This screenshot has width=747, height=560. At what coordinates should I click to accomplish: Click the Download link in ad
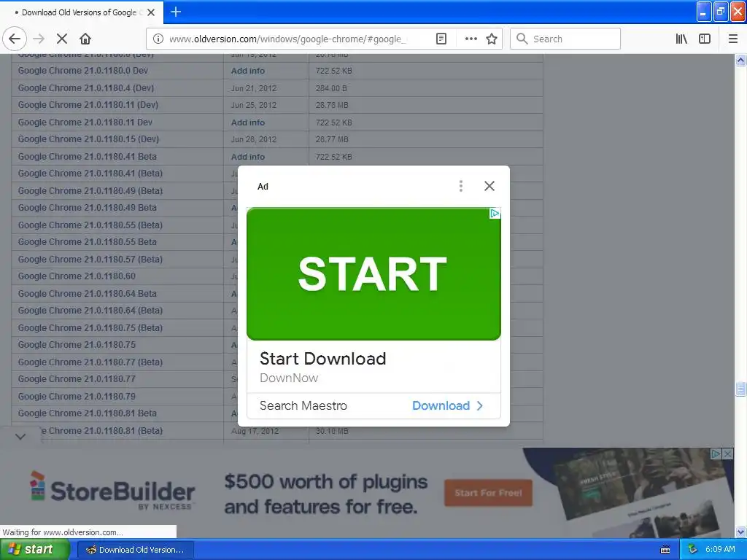click(441, 405)
